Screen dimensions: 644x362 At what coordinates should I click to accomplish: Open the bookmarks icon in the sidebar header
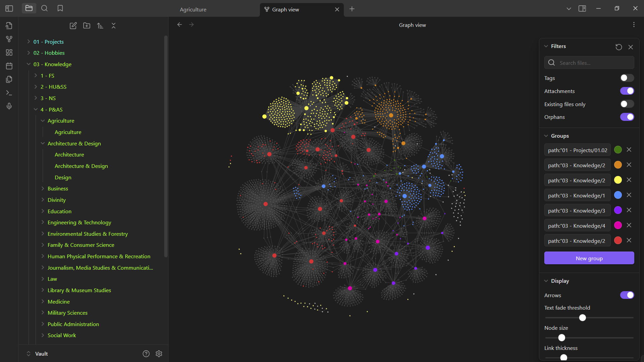coord(60,8)
